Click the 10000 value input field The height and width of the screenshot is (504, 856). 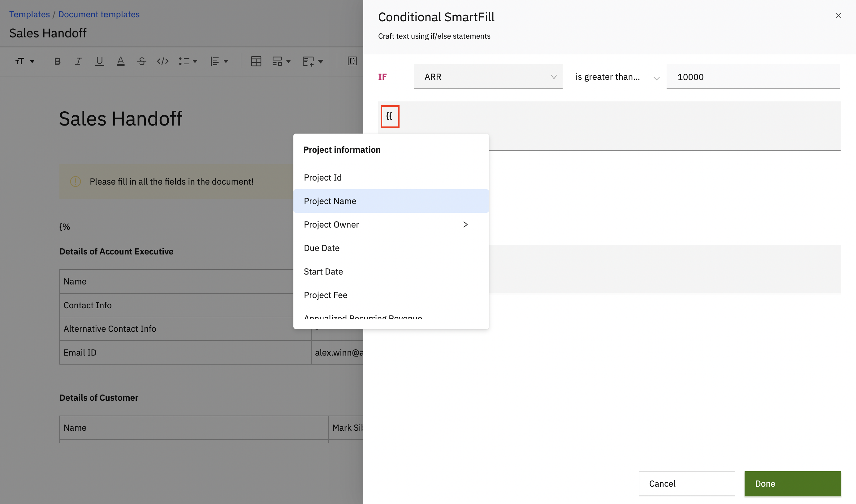coord(752,77)
